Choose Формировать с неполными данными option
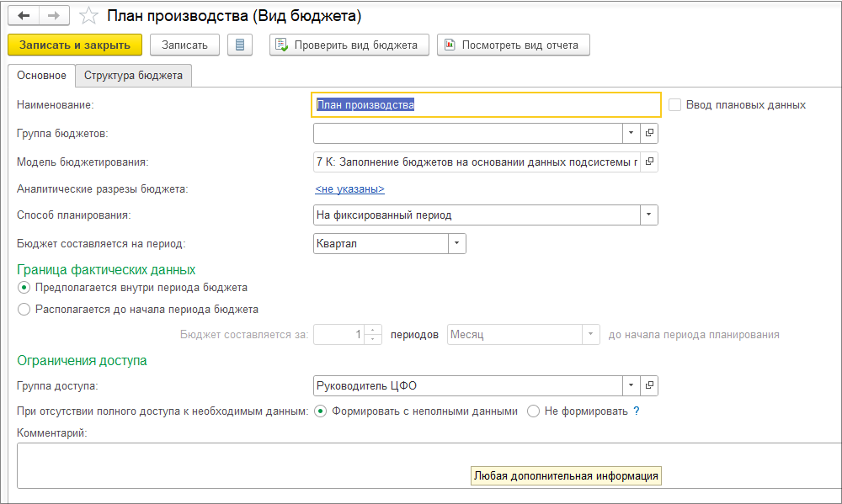842x504 pixels. 321,411
